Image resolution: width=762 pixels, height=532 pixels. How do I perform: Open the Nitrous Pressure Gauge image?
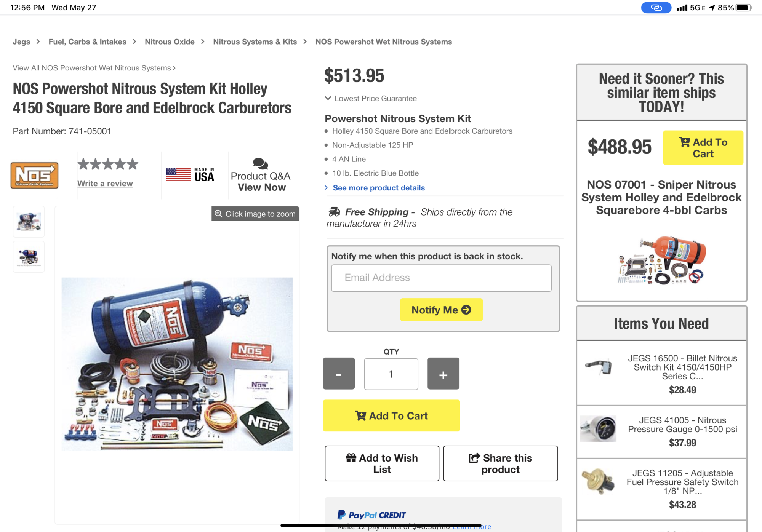click(598, 429)
